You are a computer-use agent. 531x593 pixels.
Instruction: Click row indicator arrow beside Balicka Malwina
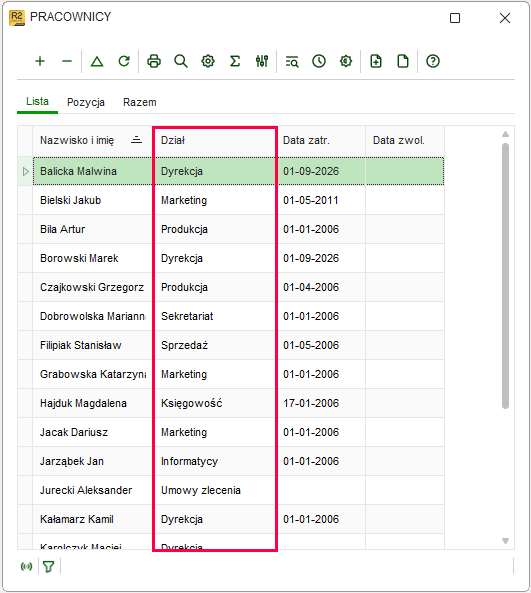click(25, 172)
